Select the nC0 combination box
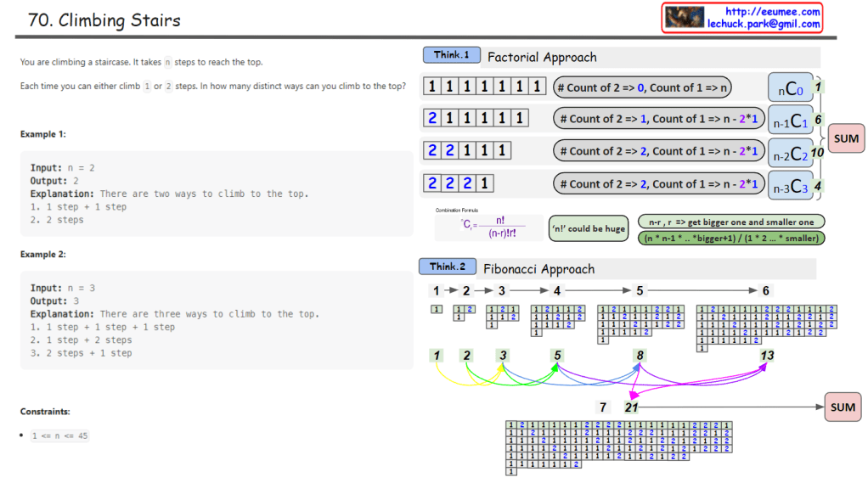This screenshot has height=483, width=868. [x=789, y=87]
